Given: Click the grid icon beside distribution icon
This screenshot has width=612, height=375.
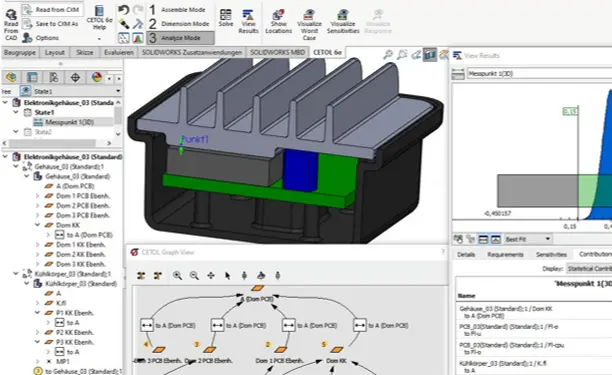Looking at the screenshot, I should [124, 38].
